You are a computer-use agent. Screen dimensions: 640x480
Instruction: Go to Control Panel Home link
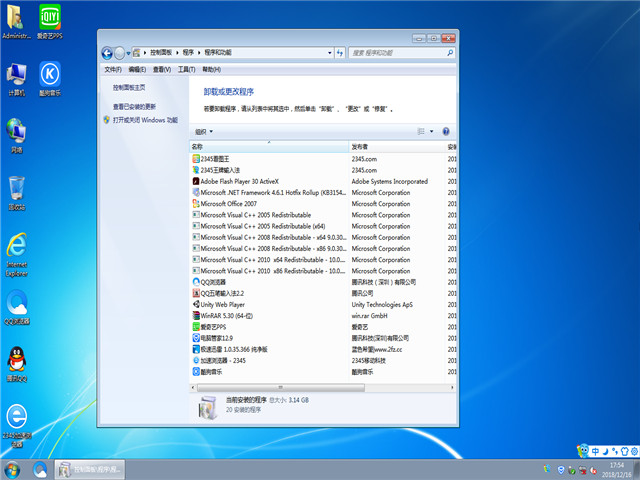pos(129,88)
